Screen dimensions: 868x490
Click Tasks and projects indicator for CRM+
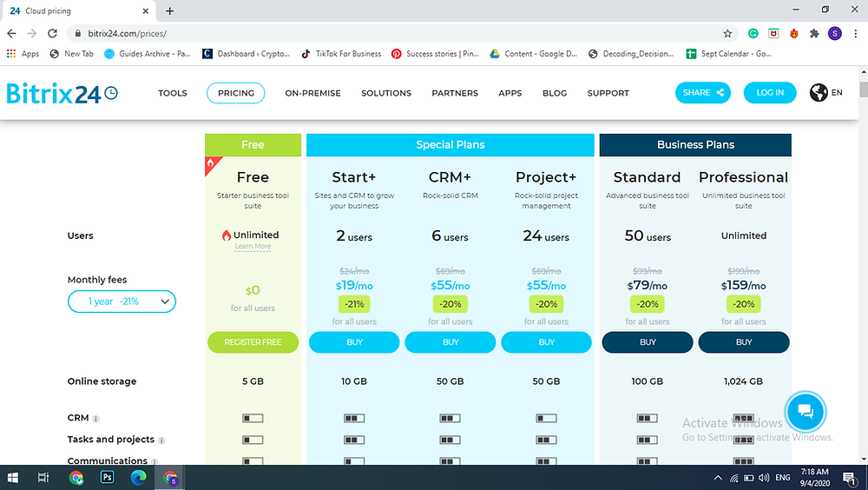450,440
